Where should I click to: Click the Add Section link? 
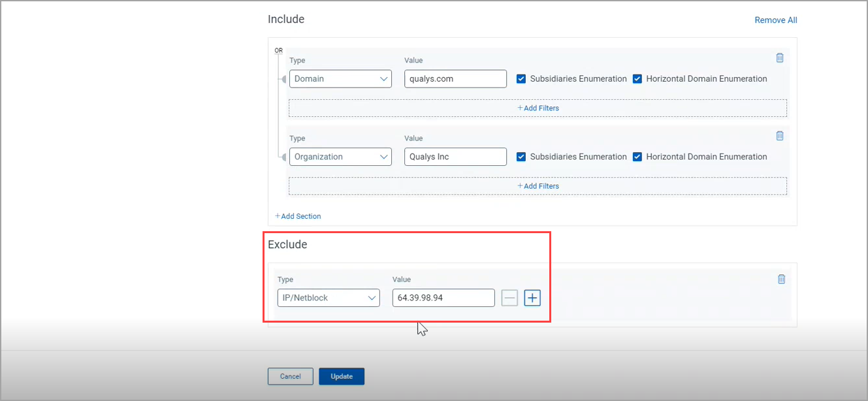click(298, 216)
